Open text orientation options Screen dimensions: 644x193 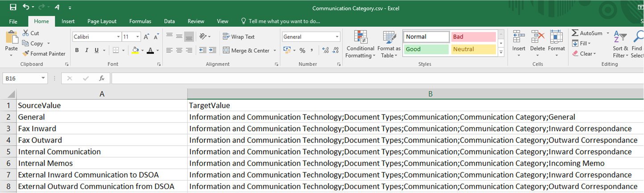pyautogui.click(x=205, y=37)
